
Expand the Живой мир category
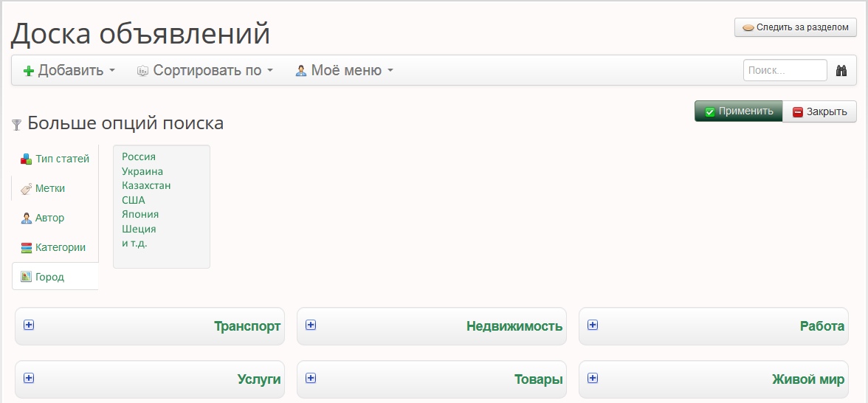pos(592,378)
